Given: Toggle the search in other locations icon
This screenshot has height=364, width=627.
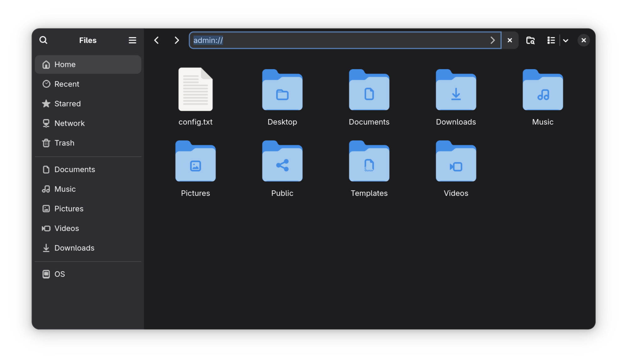Looking at the screenshot, I should coord(530,40).
